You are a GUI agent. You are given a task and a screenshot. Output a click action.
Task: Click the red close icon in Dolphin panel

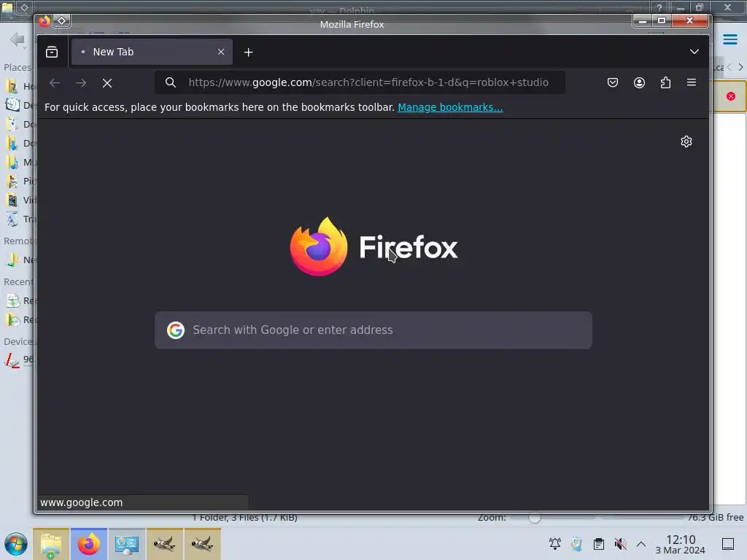click(731, 96)
